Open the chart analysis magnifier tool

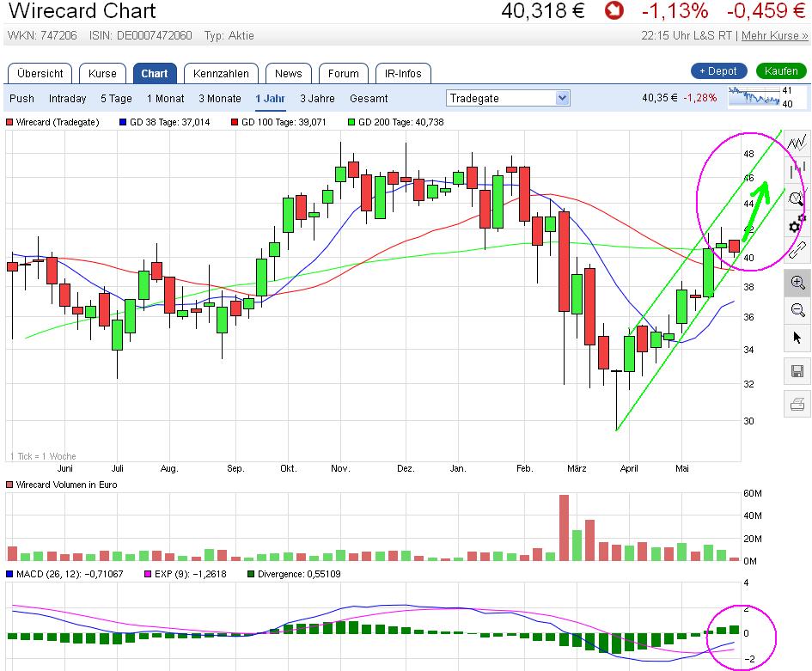797,198
